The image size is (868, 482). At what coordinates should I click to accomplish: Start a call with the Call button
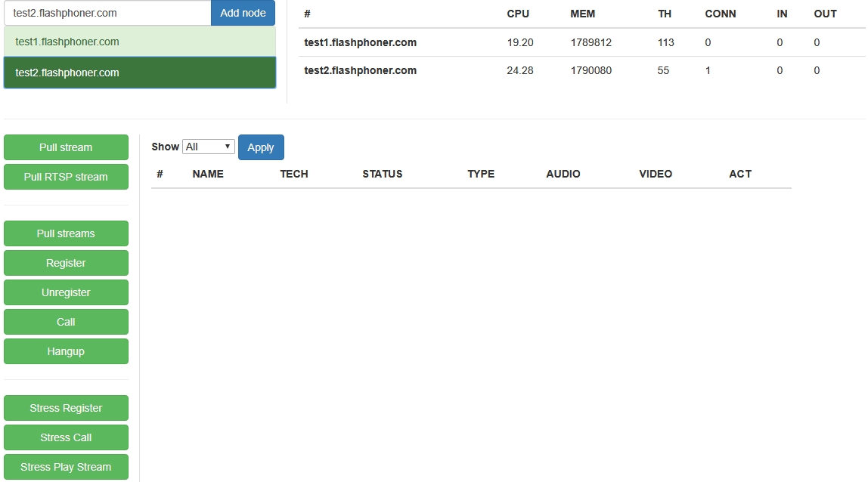66,322
